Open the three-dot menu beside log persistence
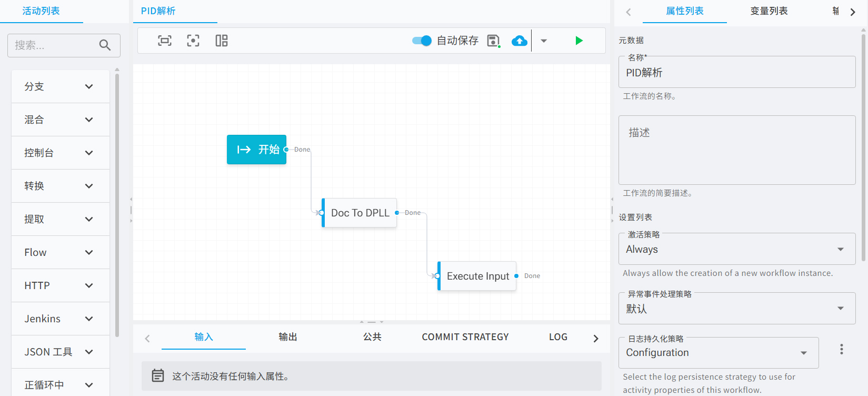Image resolution: width=868 pixels, height=396 pixels. click(x=841, y=349)
